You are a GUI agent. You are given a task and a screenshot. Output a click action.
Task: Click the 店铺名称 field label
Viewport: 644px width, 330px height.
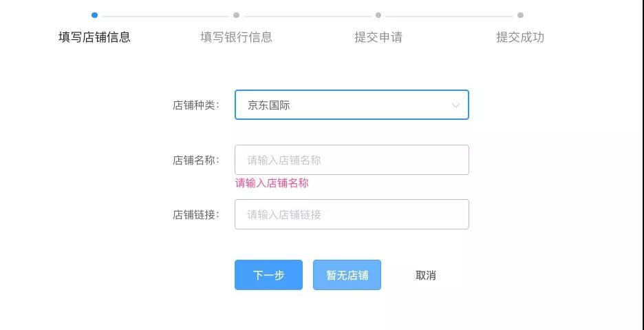195,160
